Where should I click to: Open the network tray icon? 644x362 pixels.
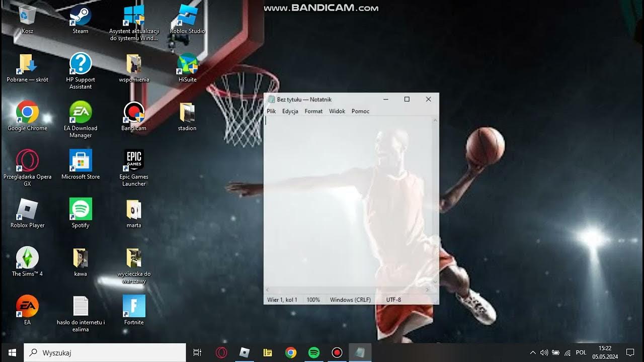pyautogui.click(x=568, y=352)
